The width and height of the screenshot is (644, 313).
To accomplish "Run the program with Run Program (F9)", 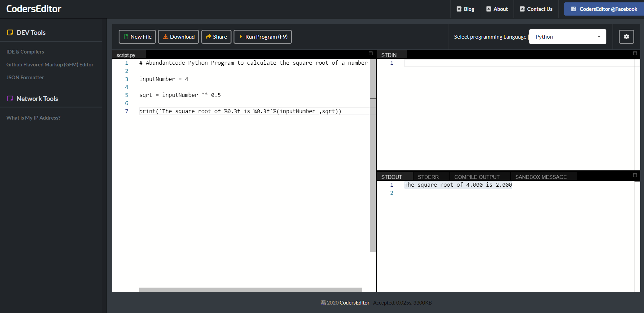I will [x=263, y=37].
